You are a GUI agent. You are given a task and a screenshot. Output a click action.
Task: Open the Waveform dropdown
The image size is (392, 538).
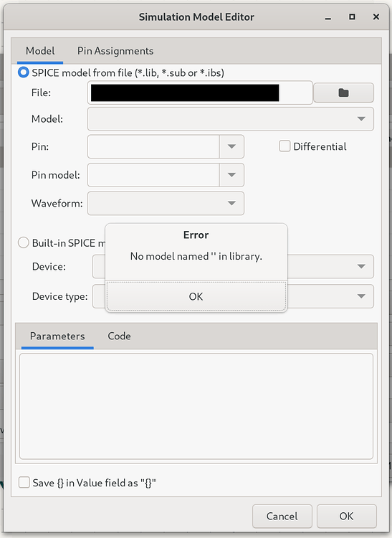166,204
